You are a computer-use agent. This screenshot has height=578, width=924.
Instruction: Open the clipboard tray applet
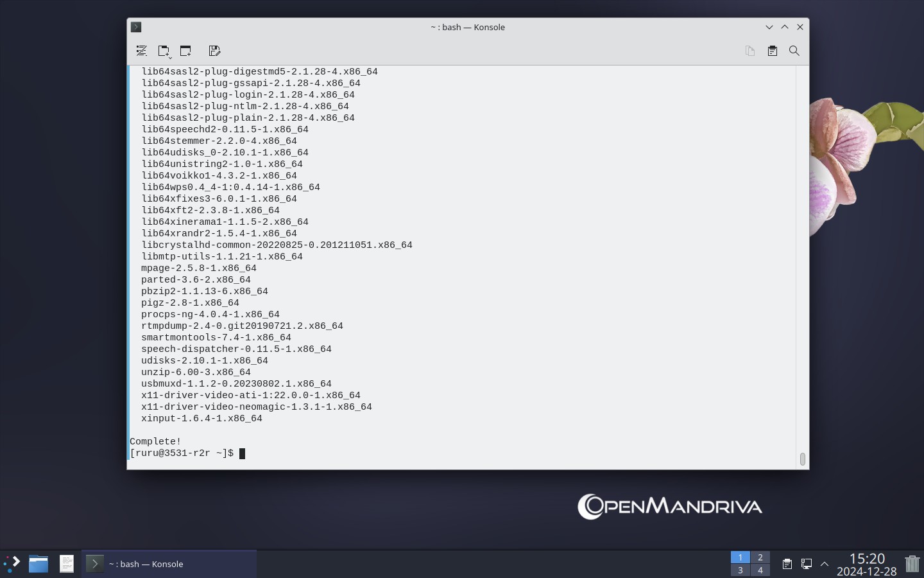[787, 564]
